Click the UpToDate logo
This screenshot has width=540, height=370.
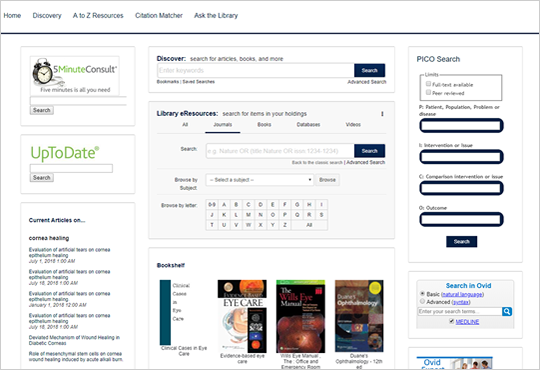65,153
